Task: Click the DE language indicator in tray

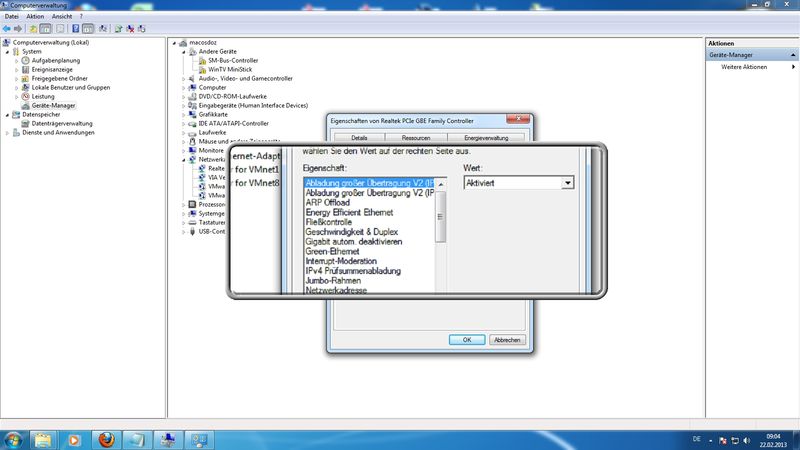Action: [697, 439]
